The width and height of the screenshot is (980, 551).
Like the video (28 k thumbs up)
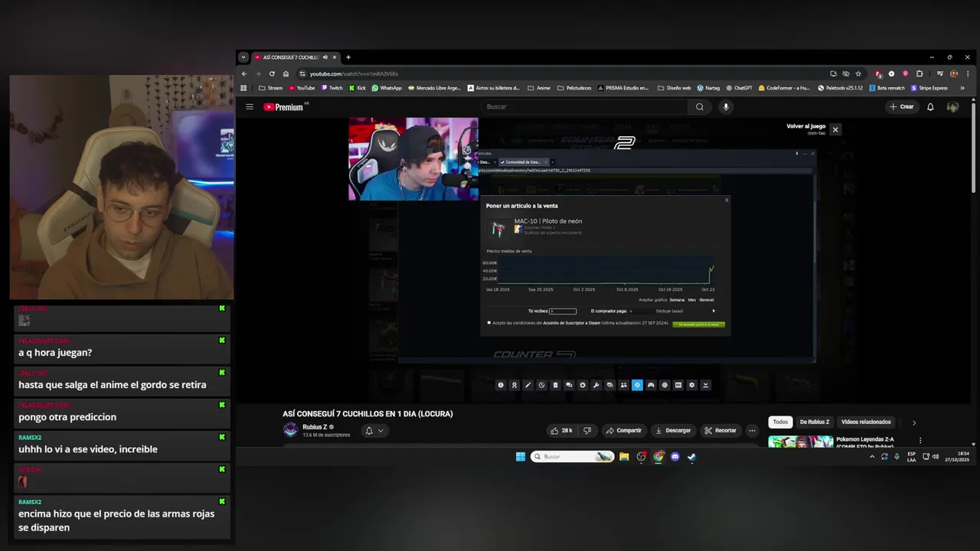[x=561, y=431]
